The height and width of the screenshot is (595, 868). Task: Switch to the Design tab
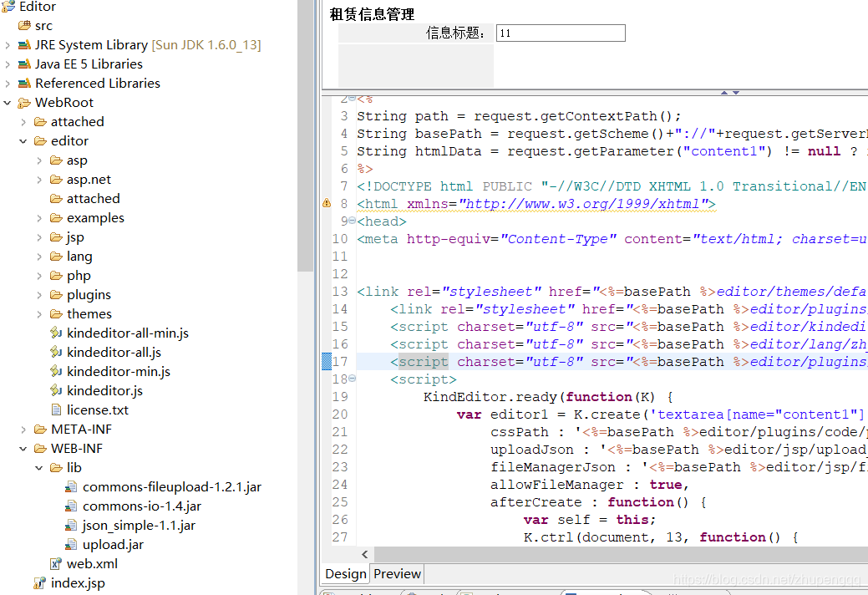click(x=346, y=574)
